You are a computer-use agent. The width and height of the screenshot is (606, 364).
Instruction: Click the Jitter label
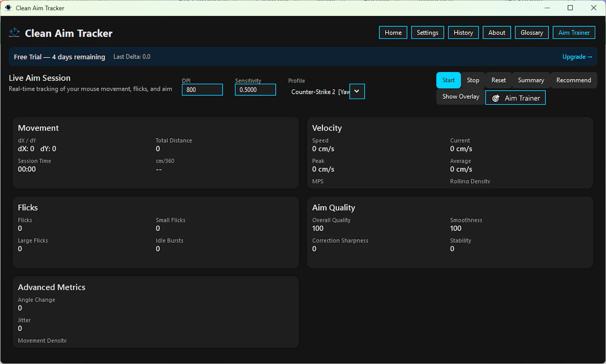(x=24, y=320)
